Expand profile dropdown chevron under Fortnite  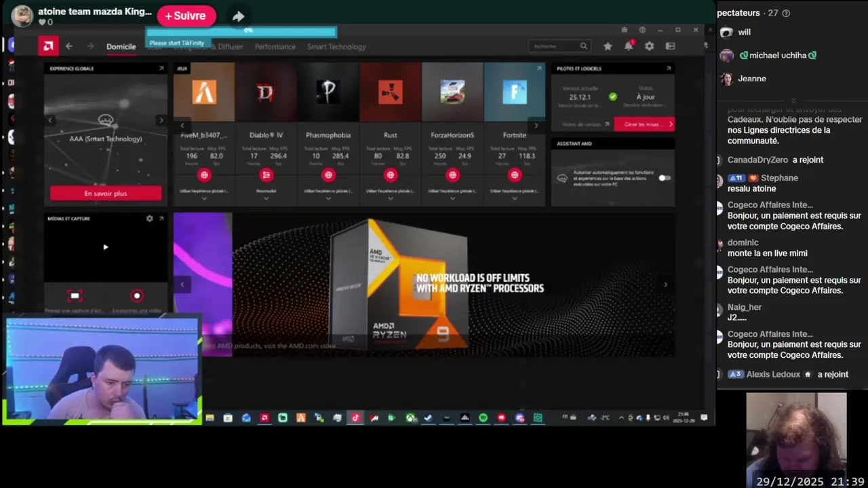(x=515, y=199)
